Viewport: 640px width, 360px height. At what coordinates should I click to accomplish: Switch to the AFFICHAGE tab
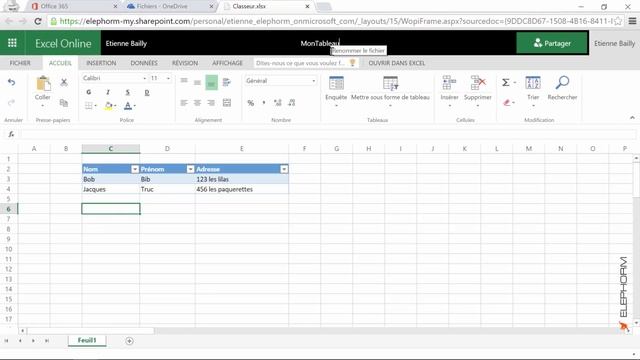(227, 63)
